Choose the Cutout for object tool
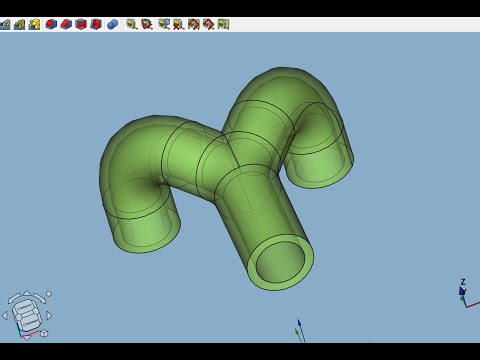Screen dimensions: 480x360 (34, 24)
